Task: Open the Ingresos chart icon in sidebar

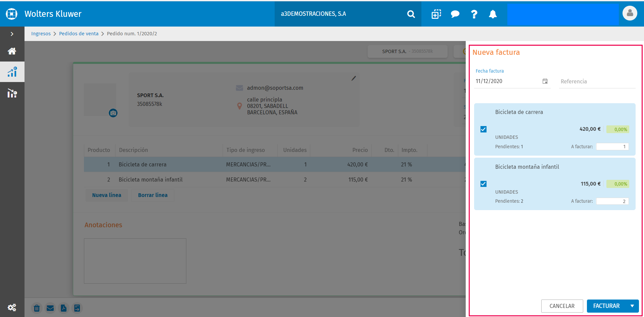Action: click(12, 72)
